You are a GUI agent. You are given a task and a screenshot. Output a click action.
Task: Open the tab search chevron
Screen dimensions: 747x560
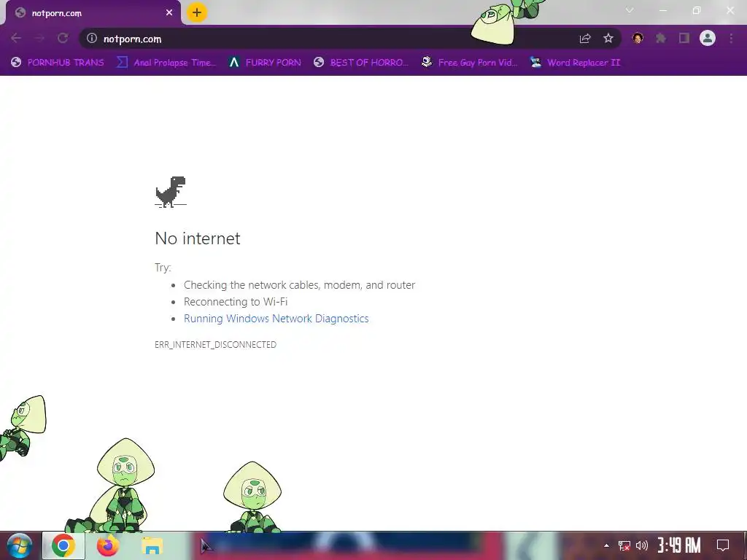pos(630,10)
